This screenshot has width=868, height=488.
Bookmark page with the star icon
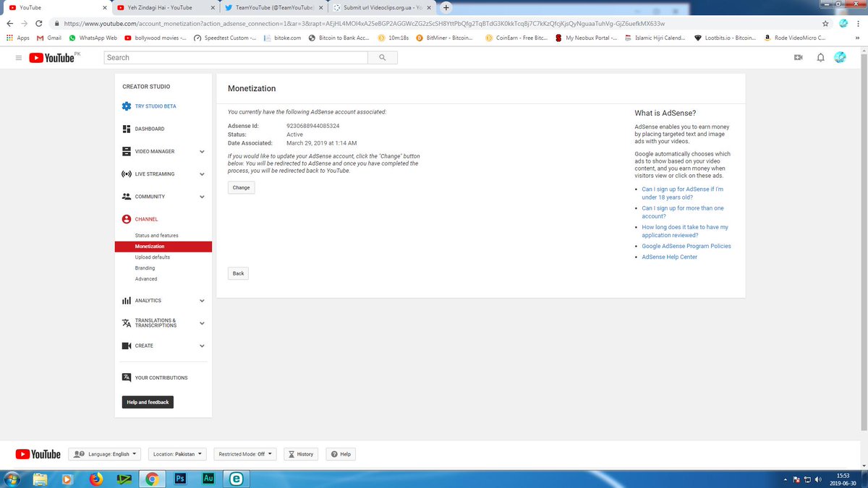click(x=825, y=23)
